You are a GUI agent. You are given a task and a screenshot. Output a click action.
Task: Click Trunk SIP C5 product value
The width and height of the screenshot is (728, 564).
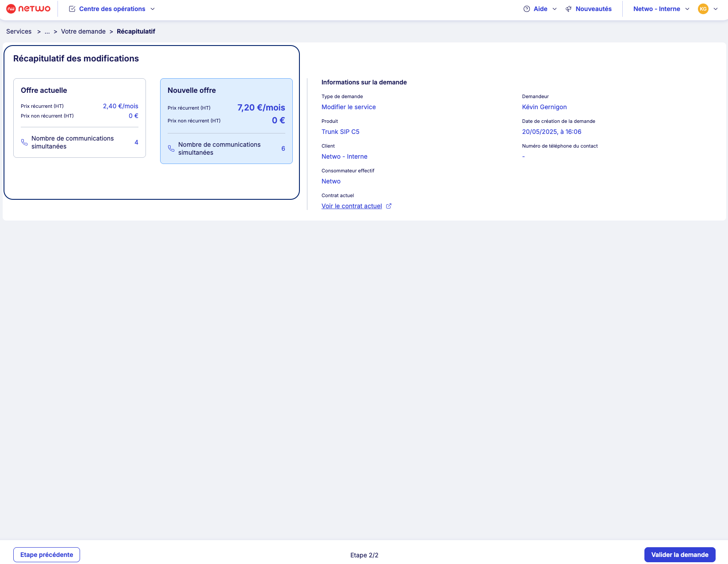tap(341, 132)
